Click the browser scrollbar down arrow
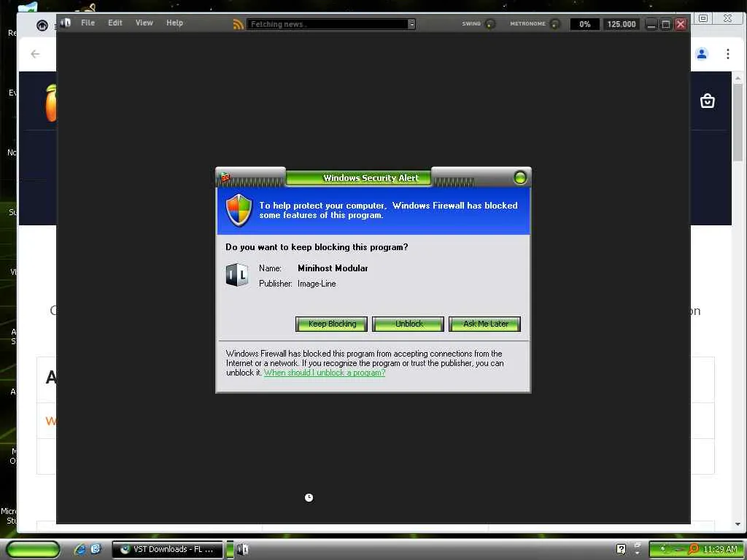This screenshot has height=560, width=747. 738,524
